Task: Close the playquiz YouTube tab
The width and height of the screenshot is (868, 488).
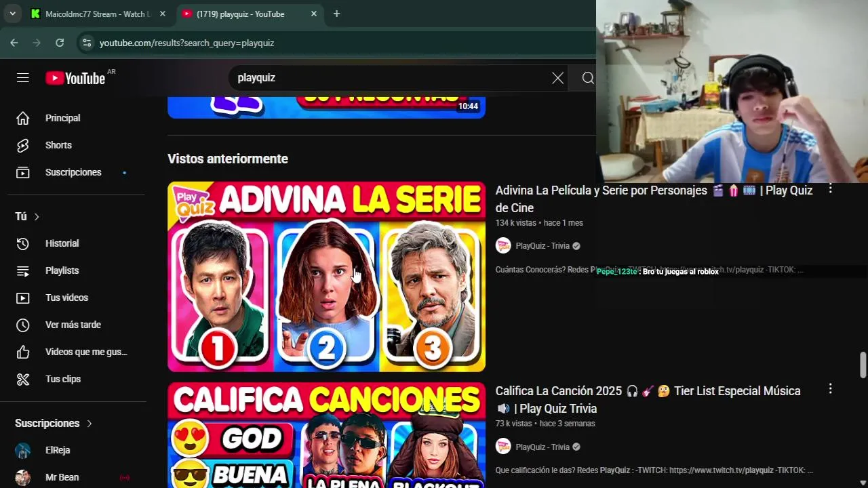Action: tap(313, 14)
